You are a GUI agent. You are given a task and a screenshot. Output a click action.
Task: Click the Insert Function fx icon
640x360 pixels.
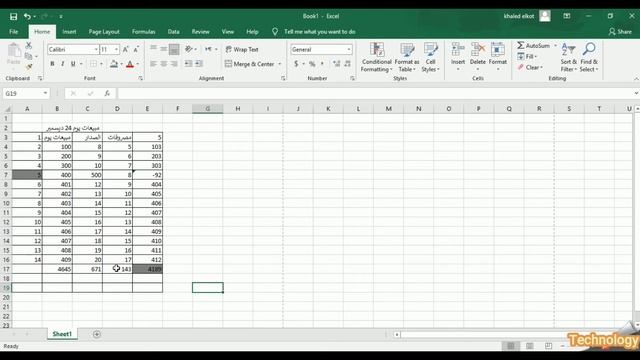tap(107, 93)
